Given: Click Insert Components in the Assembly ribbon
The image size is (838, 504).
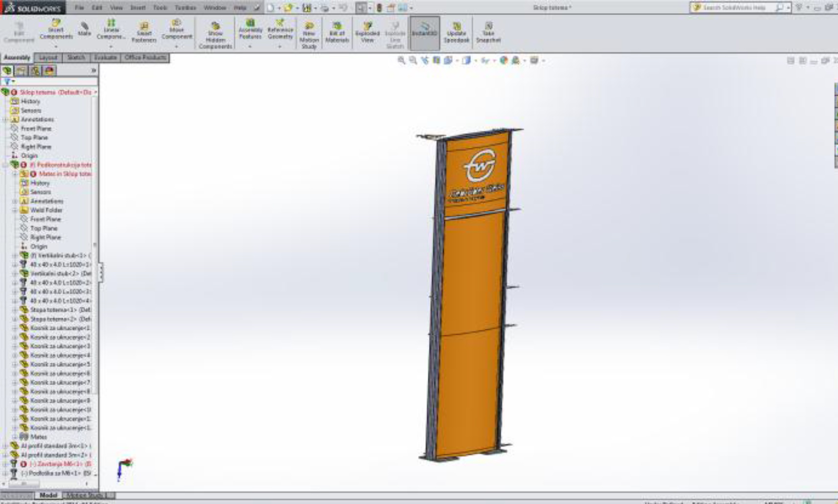Looking at the screenshot, I should [56, 30].
